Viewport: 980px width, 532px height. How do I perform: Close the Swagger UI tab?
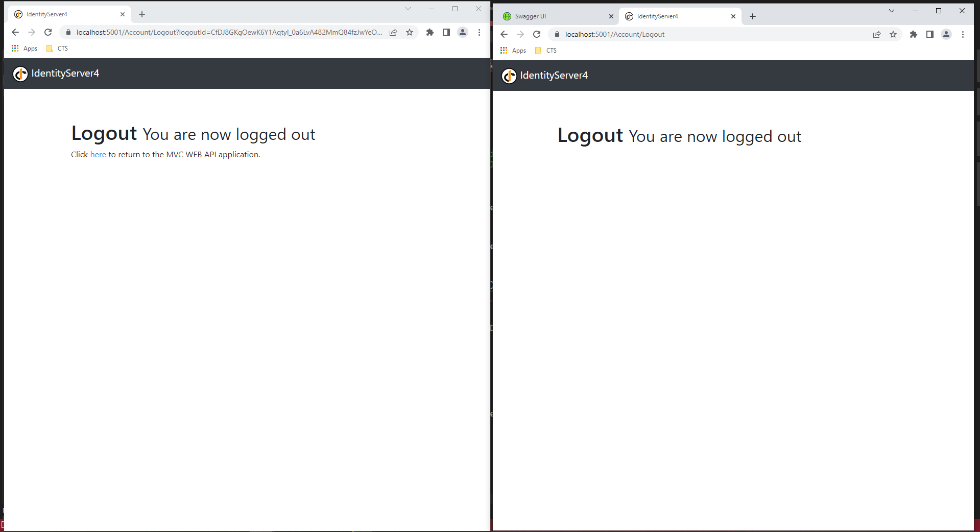611,16
